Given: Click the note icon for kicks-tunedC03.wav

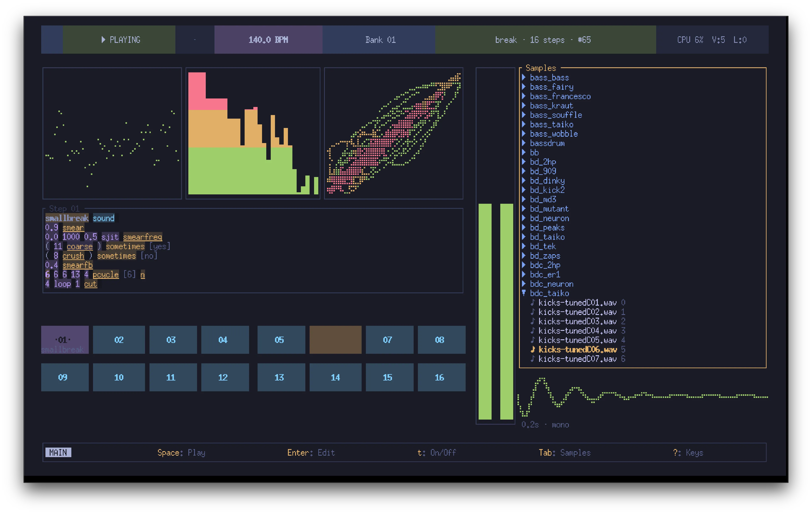Looking at the screenshot, I should point(533,321).
